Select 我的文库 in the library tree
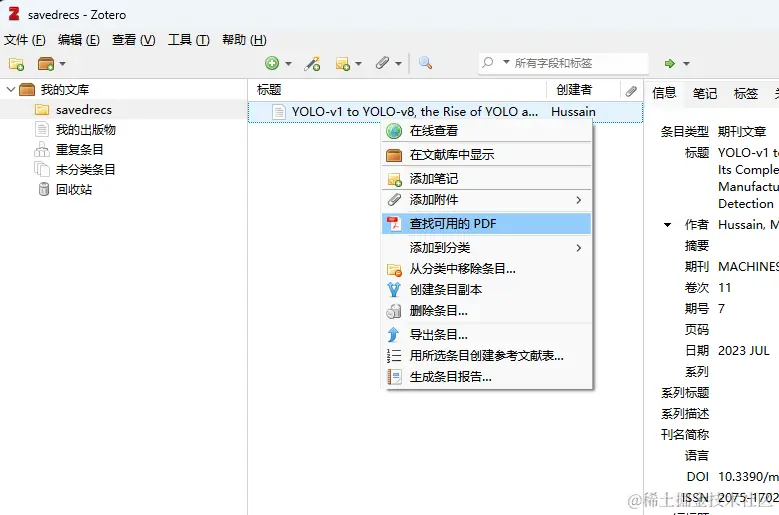This screenshot has height=515, width=779. pyautogui.click(x=65, y=89)
